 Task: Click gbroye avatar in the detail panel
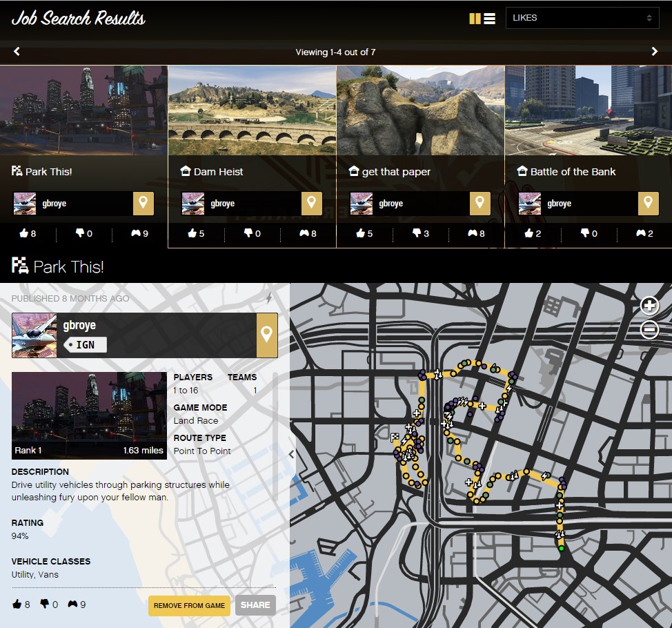[x=34, y=335]
